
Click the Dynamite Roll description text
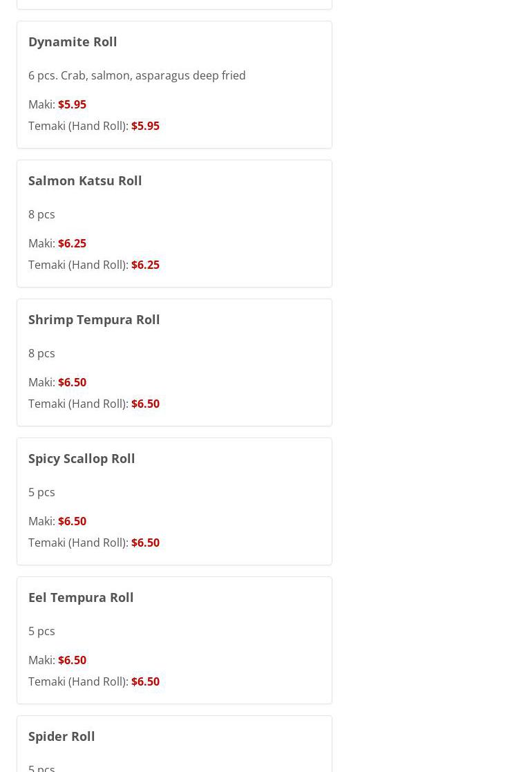pos(137,75)
